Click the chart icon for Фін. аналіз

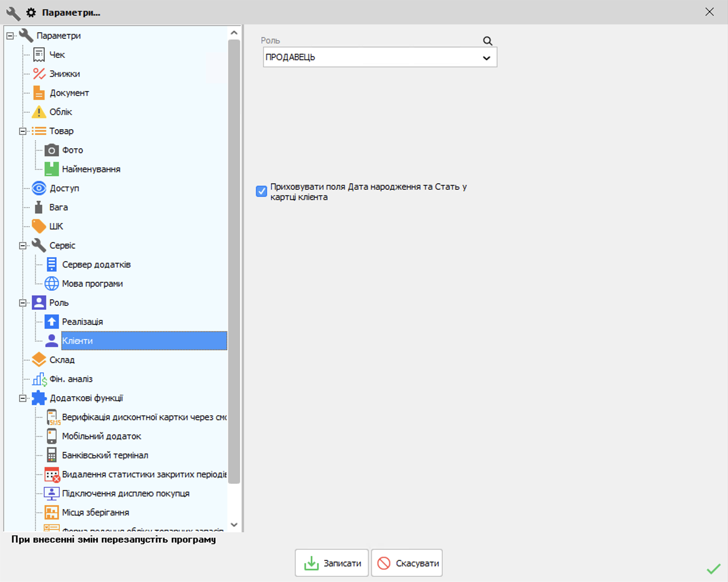(39, 379)
